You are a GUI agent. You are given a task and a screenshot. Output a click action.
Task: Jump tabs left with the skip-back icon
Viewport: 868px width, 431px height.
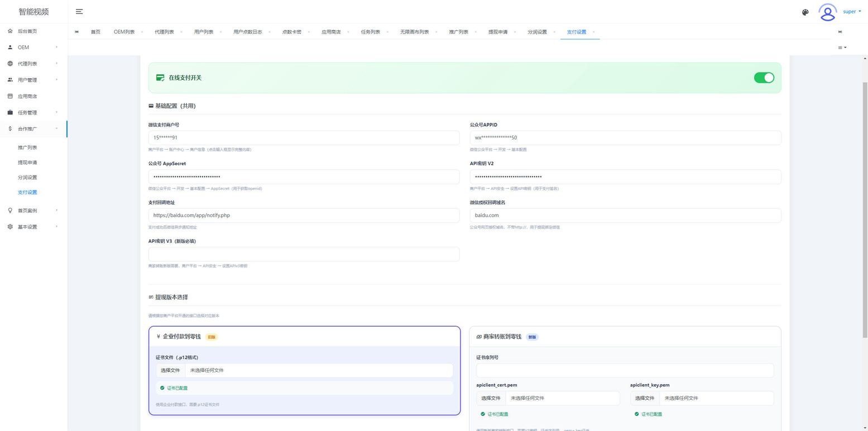coord(76,32)
